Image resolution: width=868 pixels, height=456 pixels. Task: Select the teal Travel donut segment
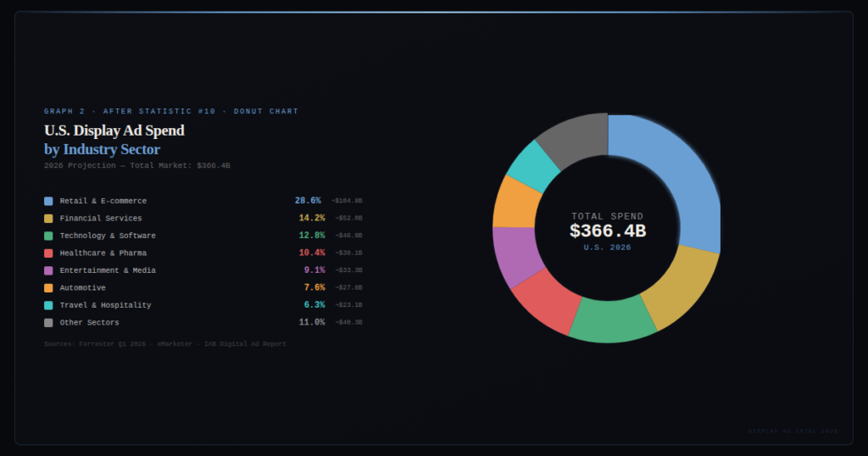coord(533,166)
